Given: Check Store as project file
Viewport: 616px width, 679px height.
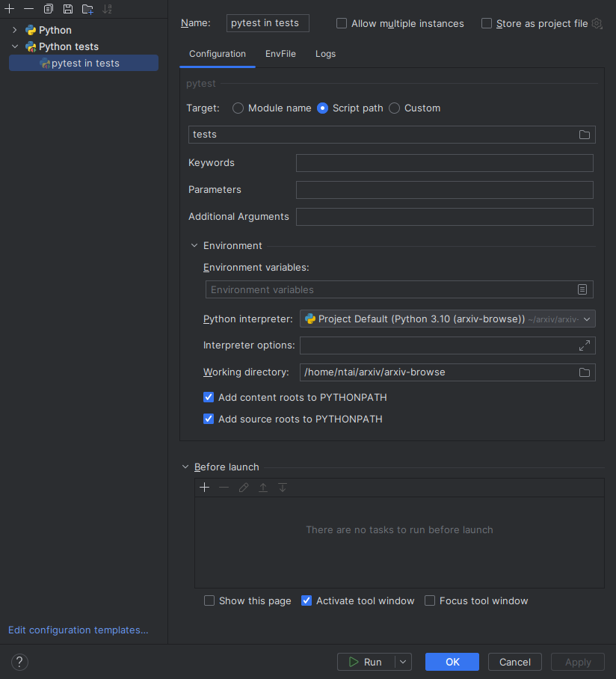Looking at the screenshot, I should coord(487,23).
